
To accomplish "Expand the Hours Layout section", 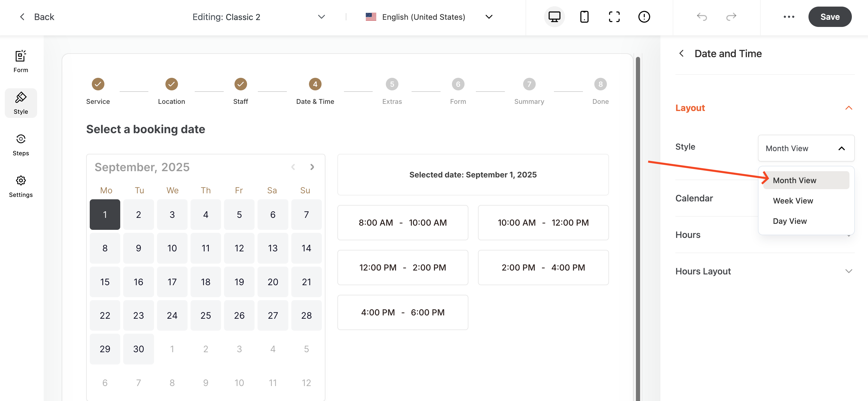I will click(765, 271).
